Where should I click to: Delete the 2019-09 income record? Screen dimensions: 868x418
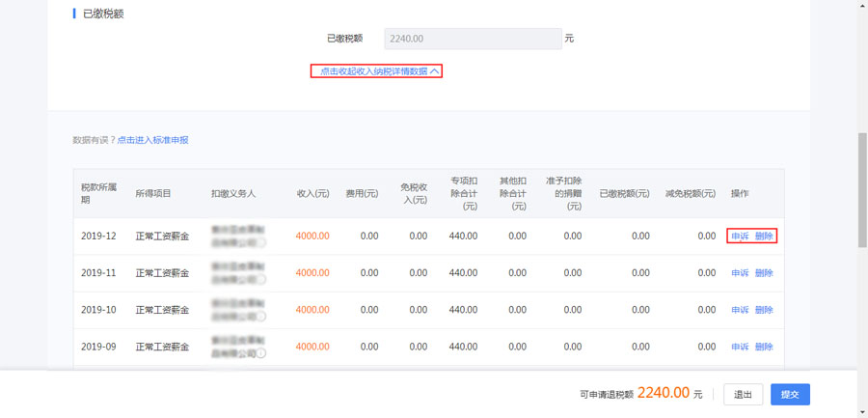(764, 347)
